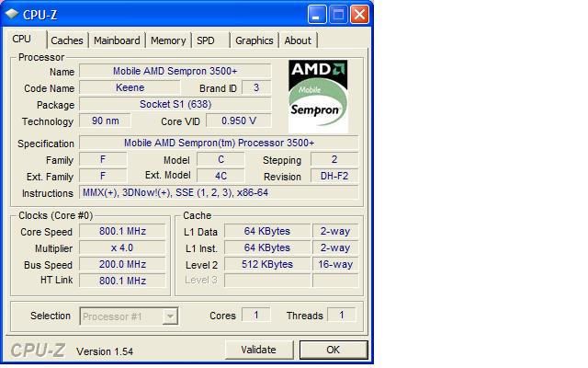Click the Stepping value field
Screen dimensions: 588x368
pos(334,159)
